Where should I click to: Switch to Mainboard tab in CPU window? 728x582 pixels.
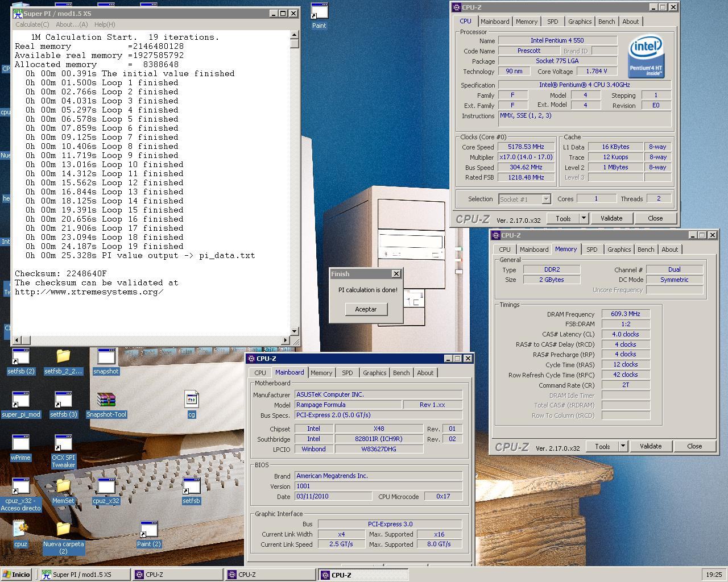click(495, 22)
